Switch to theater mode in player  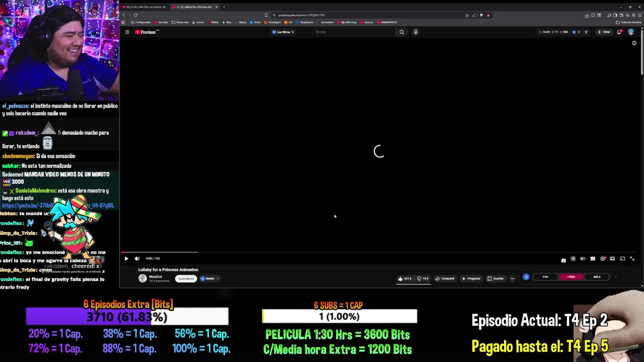coord(612,258)
